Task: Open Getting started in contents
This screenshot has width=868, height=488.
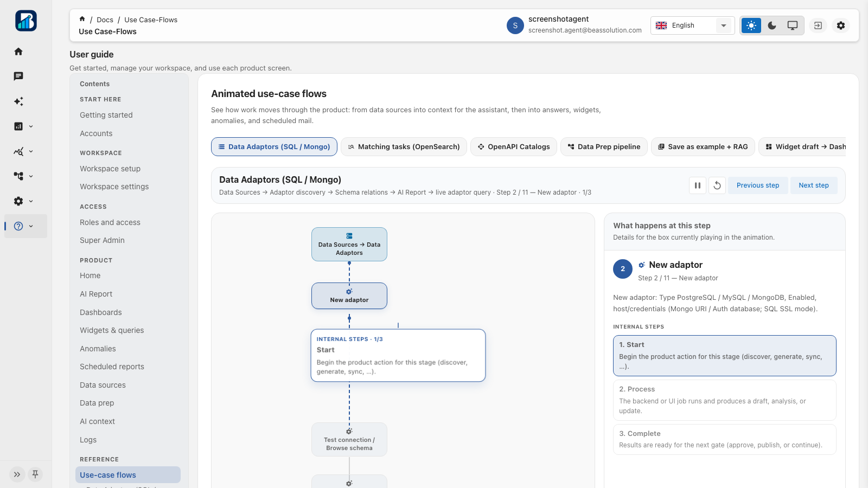Action: point(106,115)
